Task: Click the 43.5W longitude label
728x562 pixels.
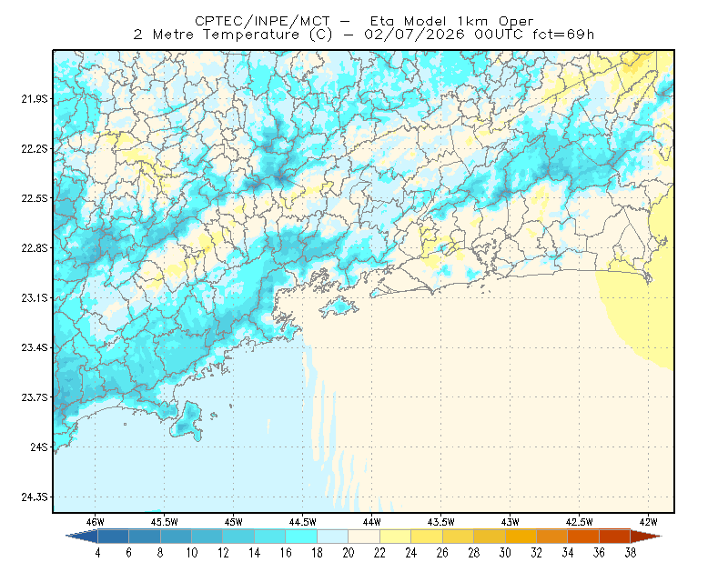Action: click(440, 522)
